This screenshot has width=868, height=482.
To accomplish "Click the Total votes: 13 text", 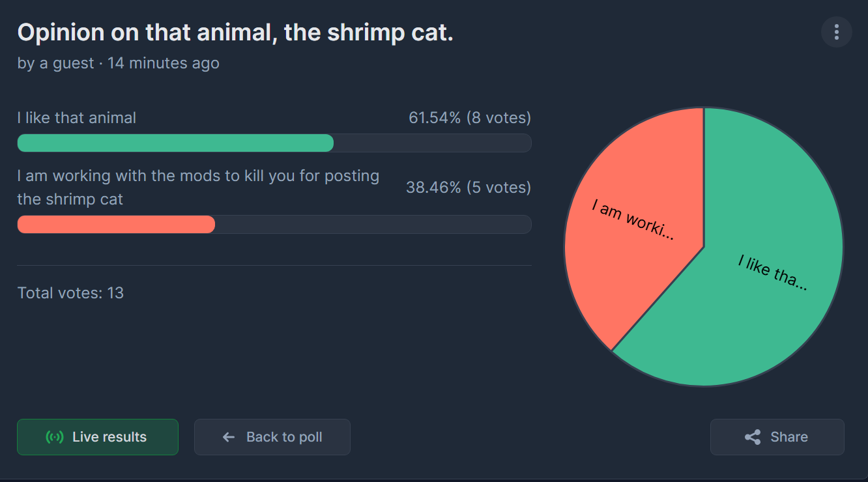I will tap(70, 293).
